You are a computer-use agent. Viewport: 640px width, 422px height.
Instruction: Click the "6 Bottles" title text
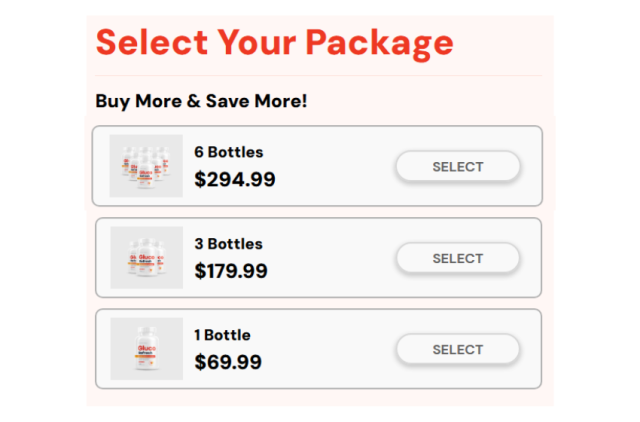pyautogui.click(x=229, y=152)
